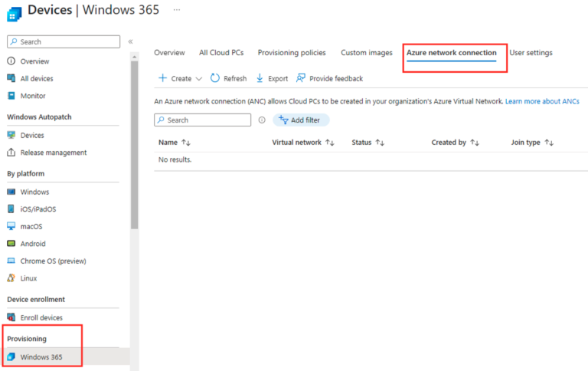Click the network connection Search field

pyautogui.click(x=202, y=120)
